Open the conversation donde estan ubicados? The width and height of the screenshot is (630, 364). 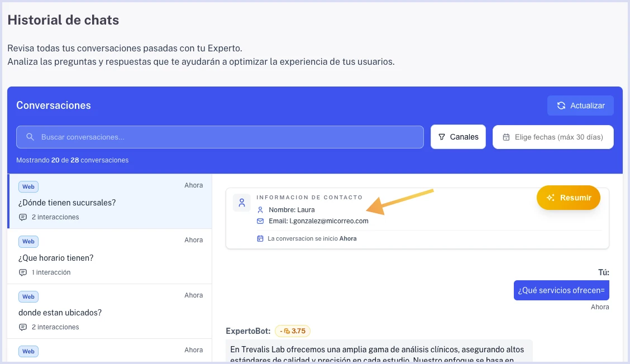[x=109, y=312]
